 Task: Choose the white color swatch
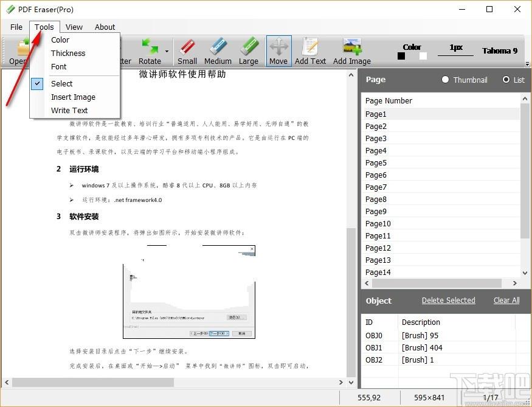pyautogui.click(x=423, y=56)
